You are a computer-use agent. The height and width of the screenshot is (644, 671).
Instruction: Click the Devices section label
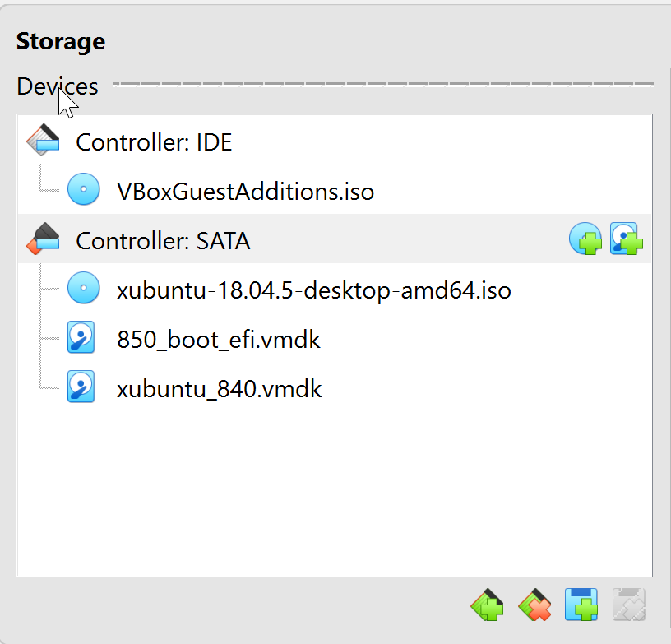[x=58, y=86]
